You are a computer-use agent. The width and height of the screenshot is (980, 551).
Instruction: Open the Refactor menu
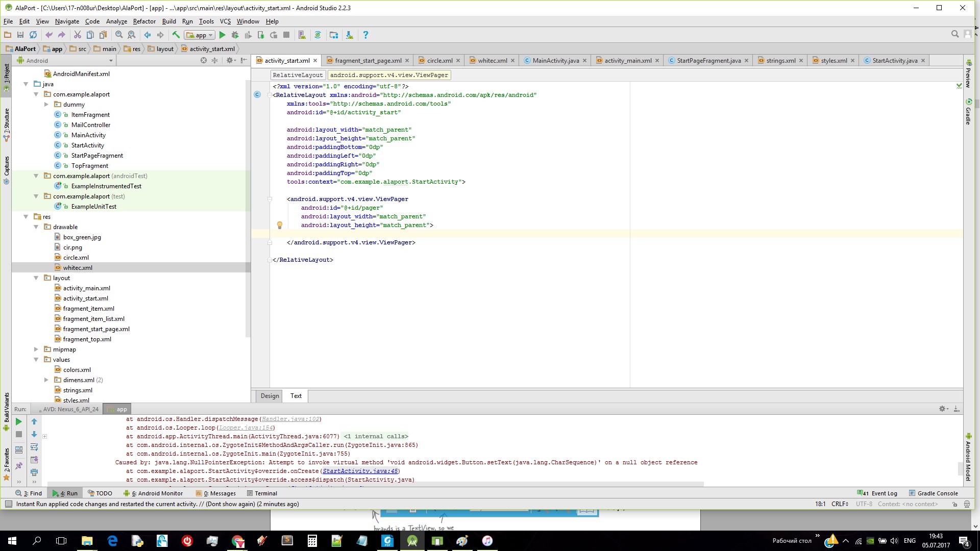point(144,21)
